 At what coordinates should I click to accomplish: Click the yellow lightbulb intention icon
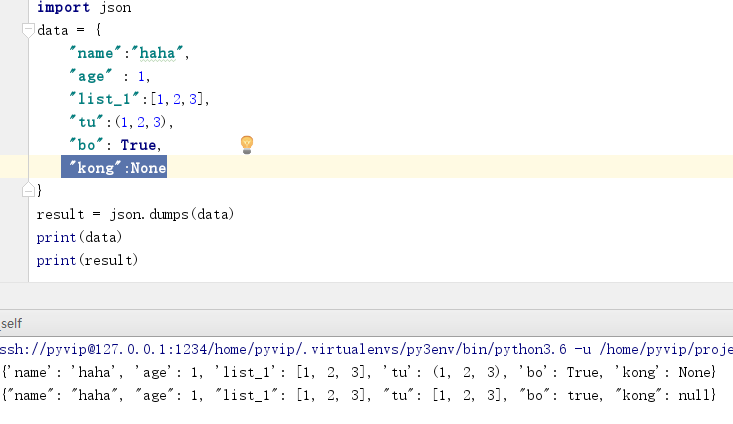point(247,145)
